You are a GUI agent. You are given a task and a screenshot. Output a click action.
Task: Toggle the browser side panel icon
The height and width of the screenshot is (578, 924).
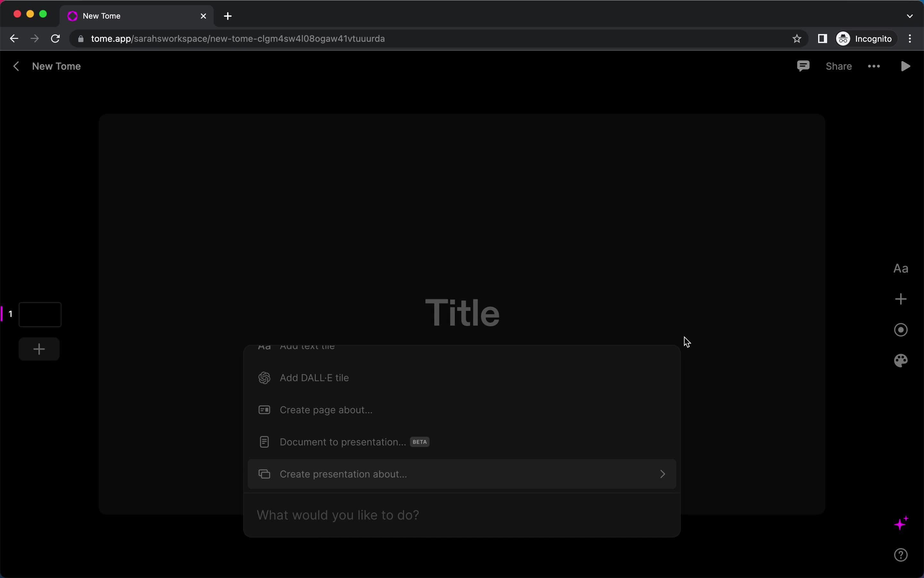[822, 39]
